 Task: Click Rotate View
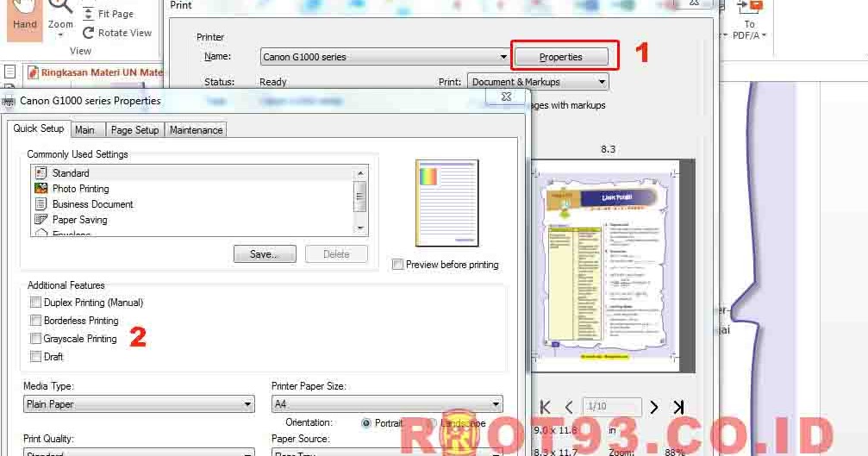click(x=117, y=33)
